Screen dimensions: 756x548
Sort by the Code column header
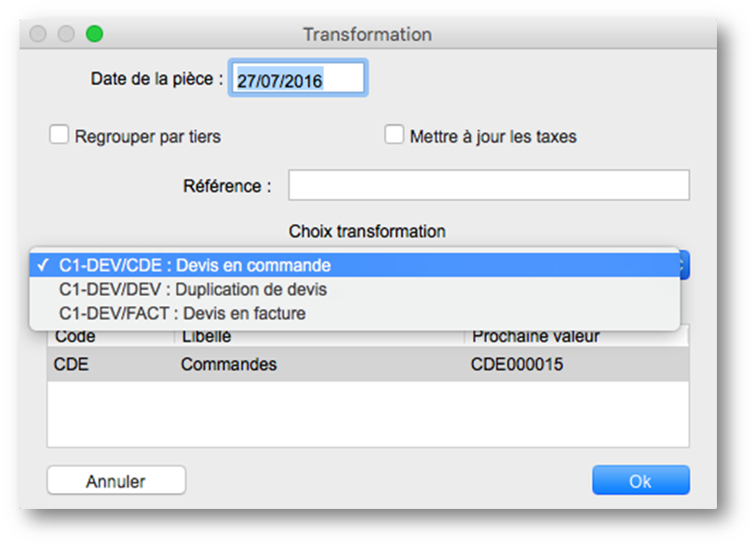(x=75, y=337)
